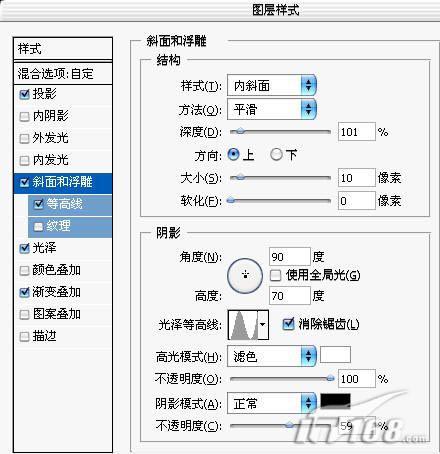
Task: Open the 高光模式 highlight mode dropdown
Action: click(272, 356)
